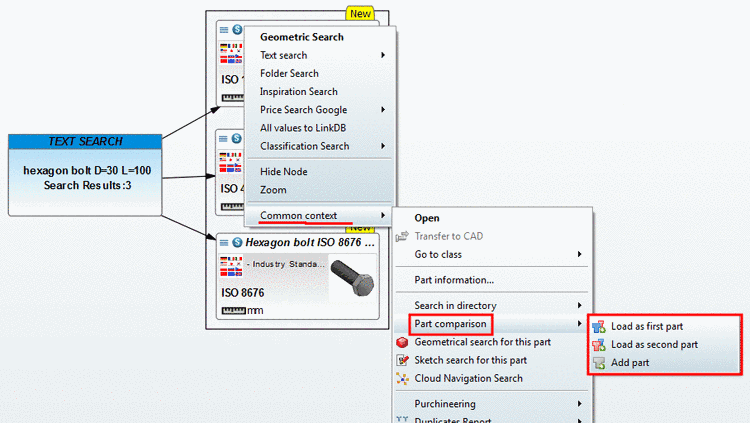750x423 pixels.
Task: Click the Load as first part icon
Action: point(599,327)
